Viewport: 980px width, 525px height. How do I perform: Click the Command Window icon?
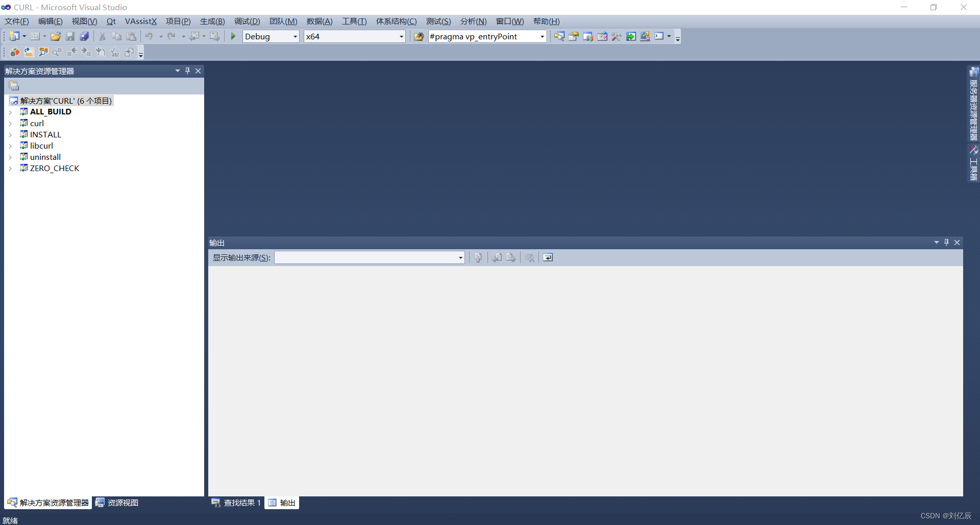tap(659, 36)
